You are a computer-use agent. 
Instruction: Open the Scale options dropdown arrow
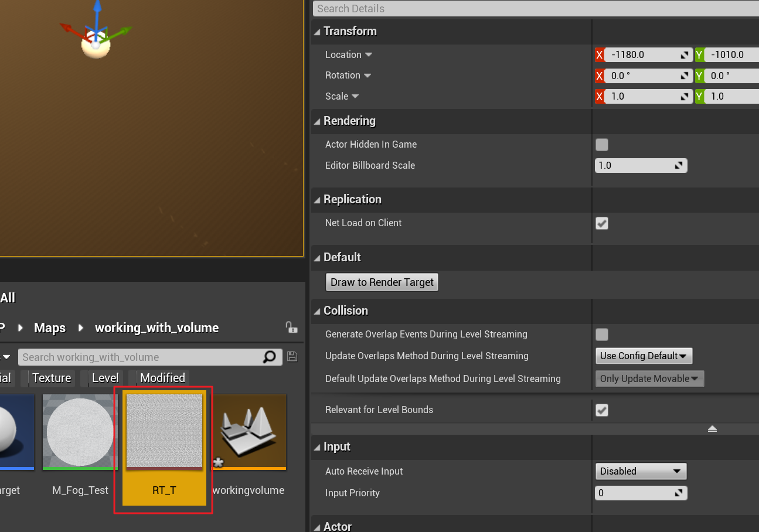click(x=355, y=96)
